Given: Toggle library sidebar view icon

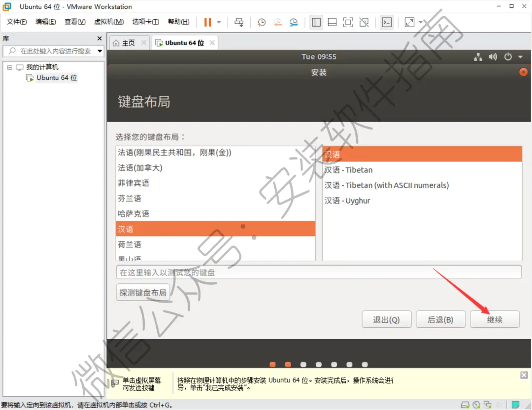Looking at the screenshot, I should [x=316, y=22].
